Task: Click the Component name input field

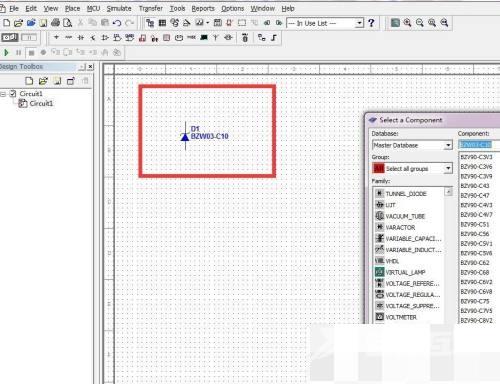Action: (x=479, y=145)
